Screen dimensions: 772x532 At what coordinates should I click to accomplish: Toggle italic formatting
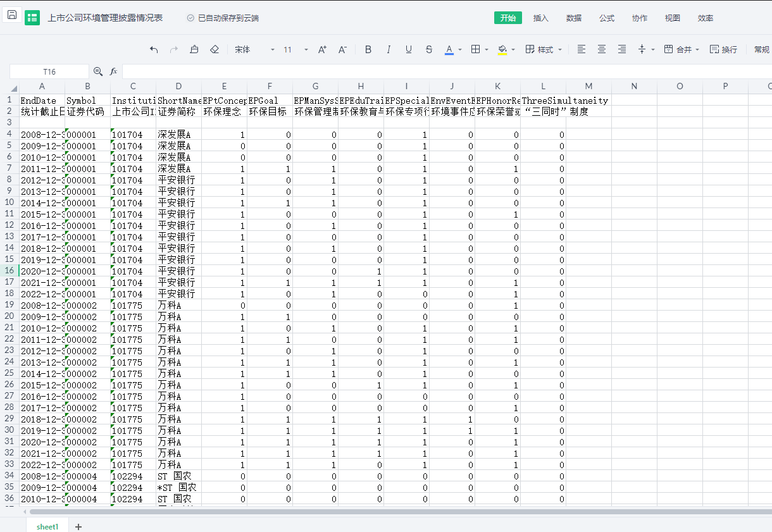pyautogui.click(x=389, y=49)
